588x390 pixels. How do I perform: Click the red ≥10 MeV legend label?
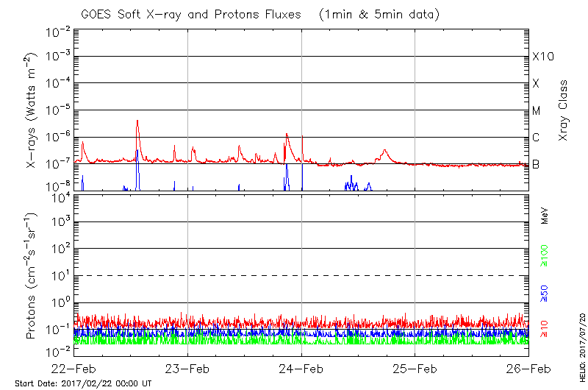(x=545, y=328)
